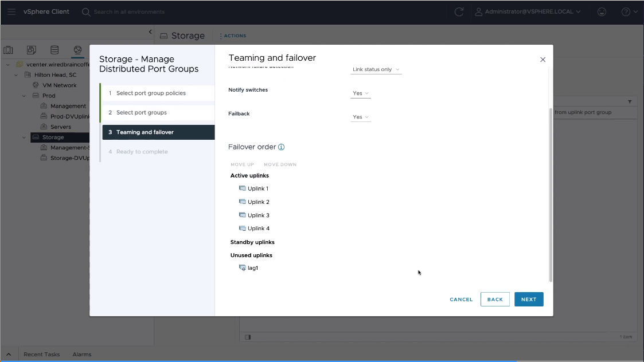Select Uplink 3 in active uplinks

click(258, 215)
